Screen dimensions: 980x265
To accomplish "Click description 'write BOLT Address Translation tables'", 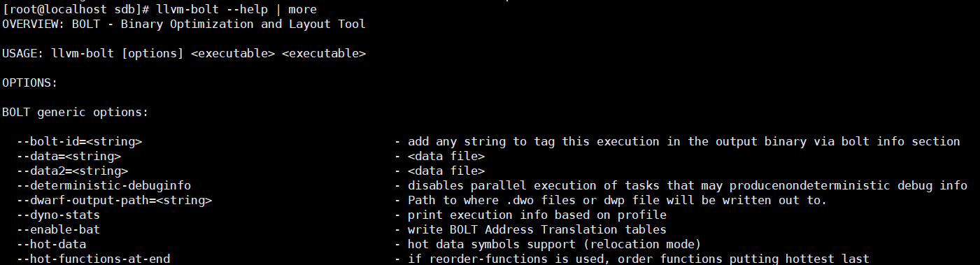I will click(x=537, y=229).
